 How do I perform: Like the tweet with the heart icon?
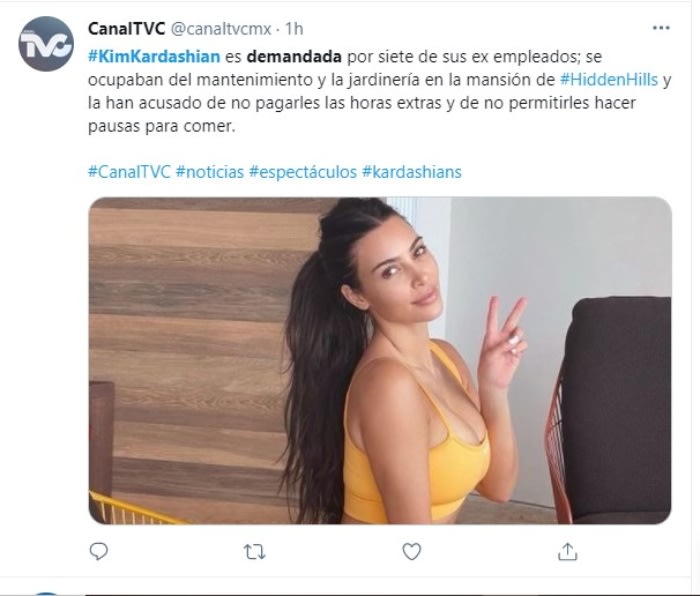point(412,552)
